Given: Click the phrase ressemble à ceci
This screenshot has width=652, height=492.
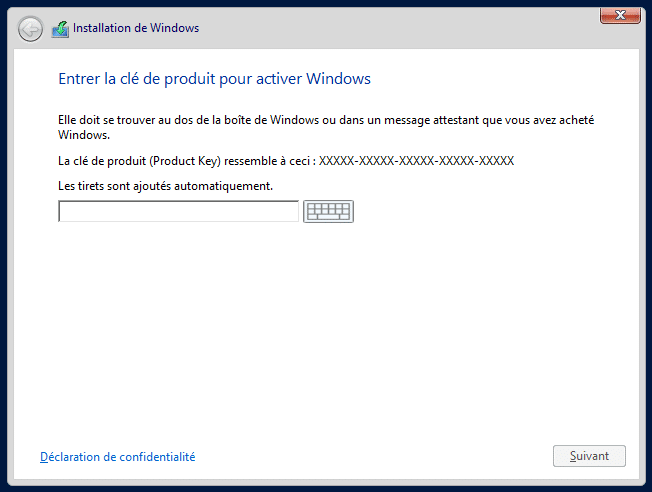Looking at the screenshot, I should click(x=267, y=161).
